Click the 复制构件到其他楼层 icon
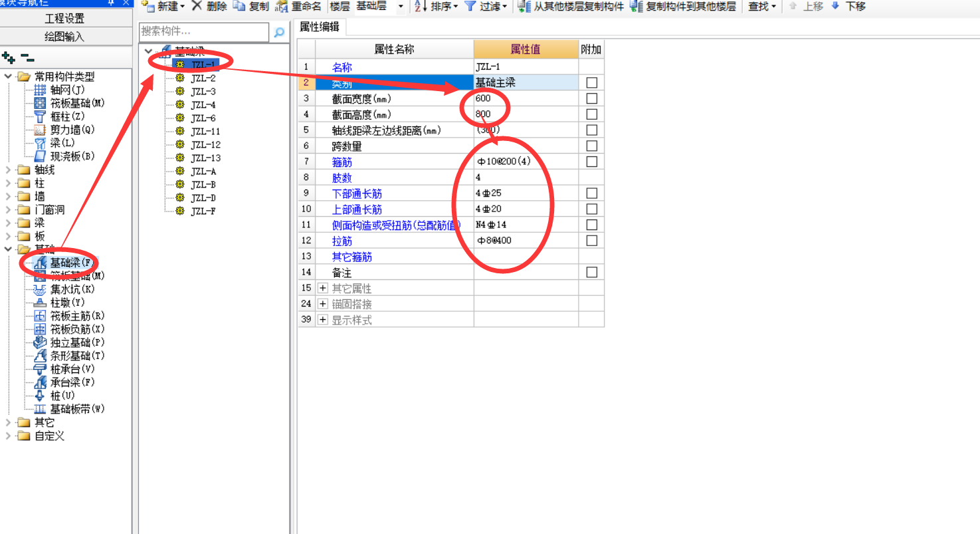Viewport: 980px width, 534px height. coord(637,7)
